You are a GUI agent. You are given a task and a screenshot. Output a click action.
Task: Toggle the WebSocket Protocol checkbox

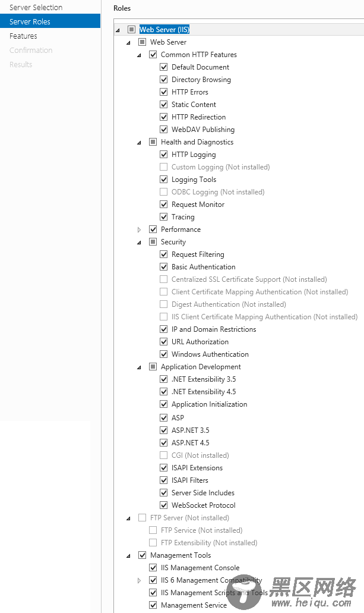tap(164, 505)
